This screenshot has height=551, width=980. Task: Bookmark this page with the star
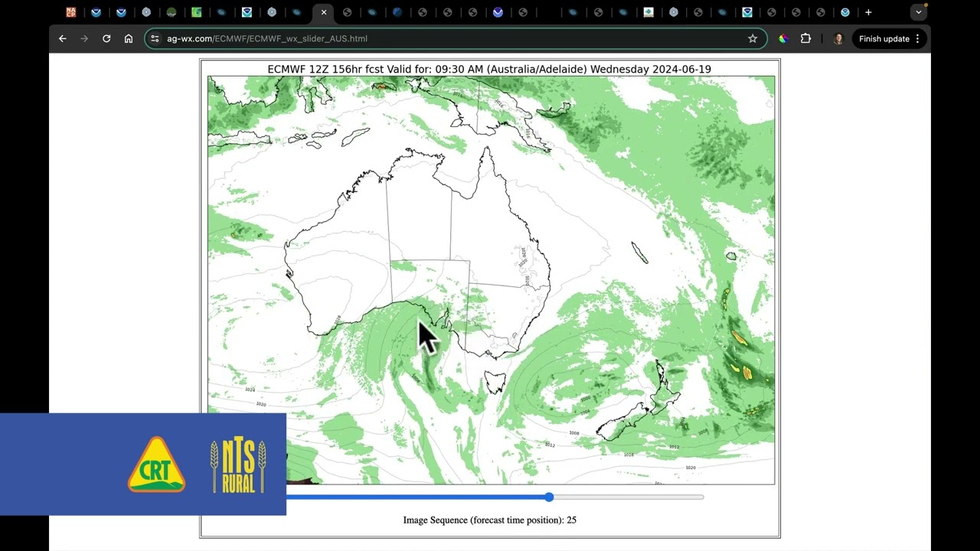click(x=753, y=38)
